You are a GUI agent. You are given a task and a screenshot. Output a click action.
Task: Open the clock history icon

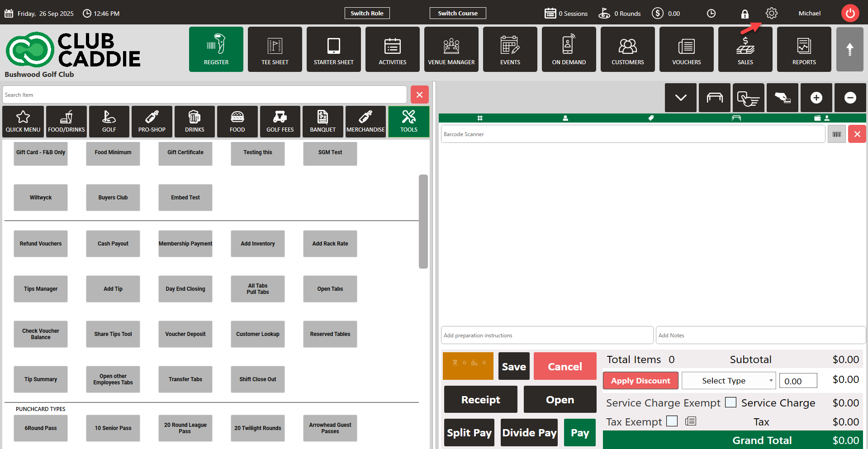click(x=711, y=14)
